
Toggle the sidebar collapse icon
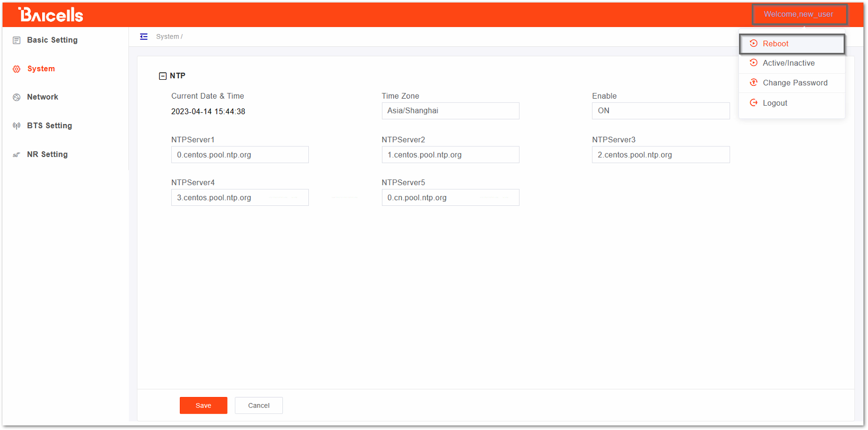point(144,37)
